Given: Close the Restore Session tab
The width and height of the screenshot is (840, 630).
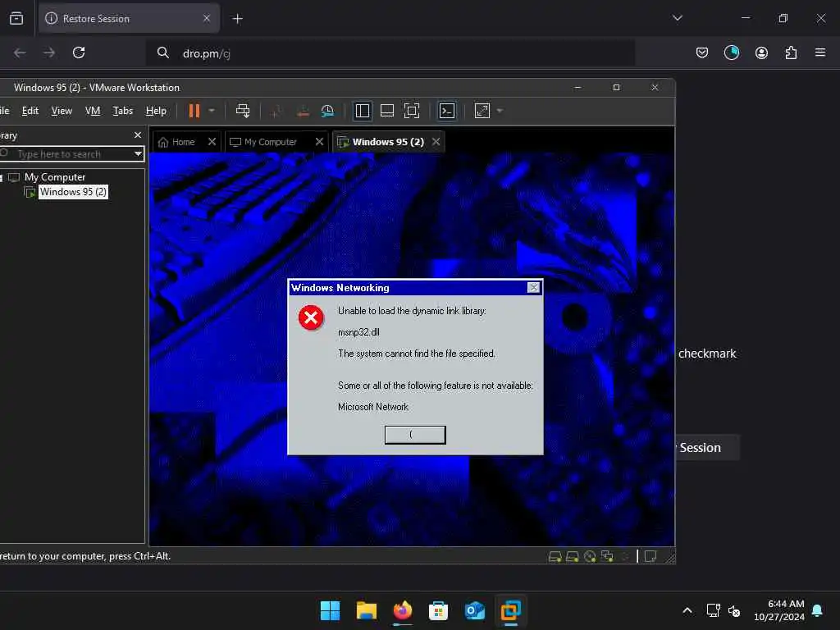Looking at the screenshot, I should pyautogui.click(x=207, y=18).
